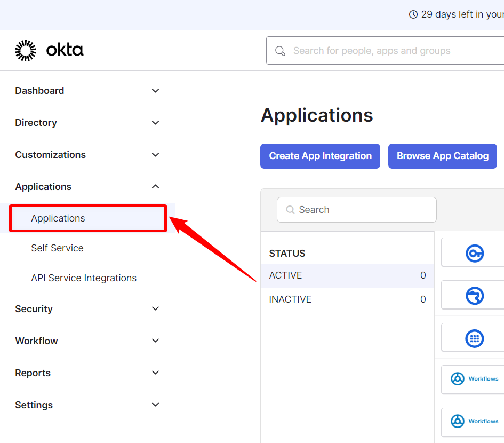Viewport: 504px width, 443px height.
Task: Click the applications Search field
Action: (x=356, y=209)
